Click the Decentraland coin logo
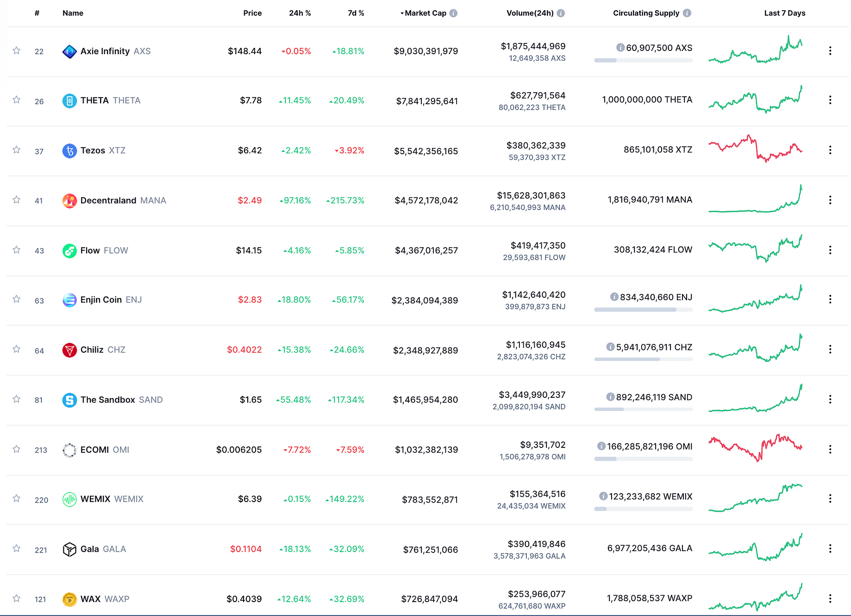This screenshot has height=616, width=851. pyautogui.click(x=69, y=201)
